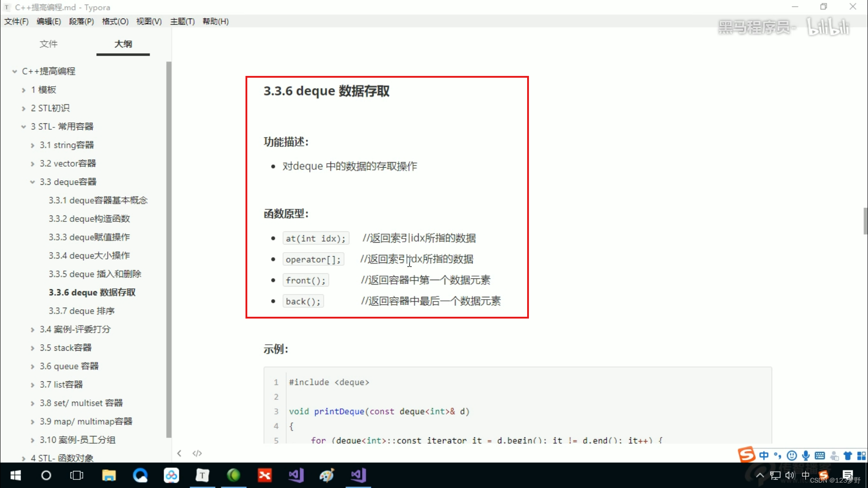Viewport: 868px width, 488px height.
Task: Open the 视图(V) menu
Action: [148, 21]
